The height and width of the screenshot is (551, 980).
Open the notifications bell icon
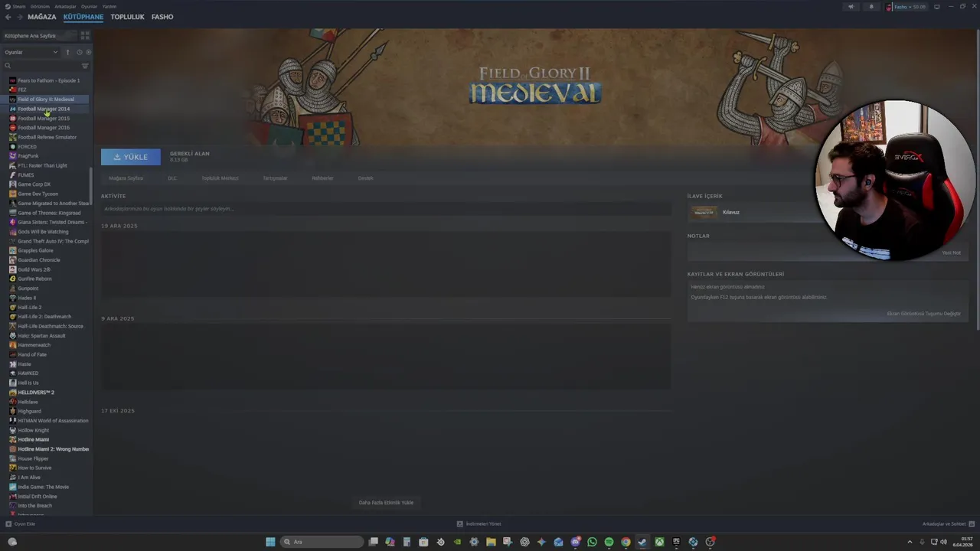tap(871, 7)
